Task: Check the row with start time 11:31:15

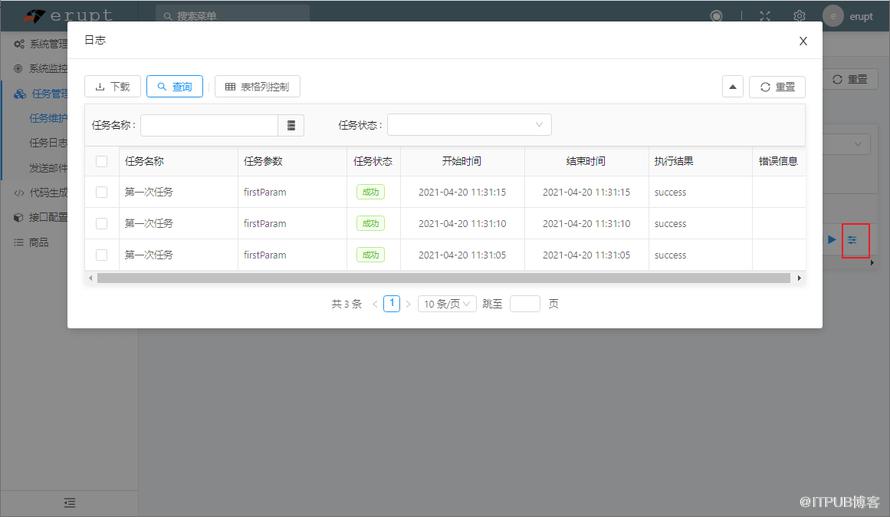Action: (102, 192)
